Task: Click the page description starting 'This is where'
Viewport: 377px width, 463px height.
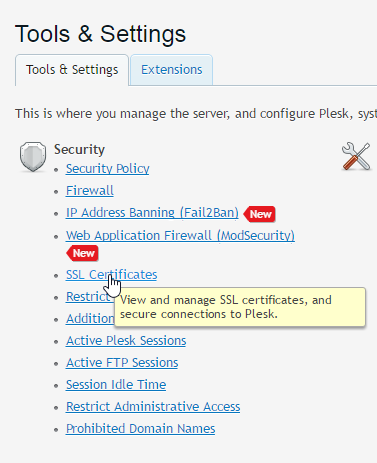Action: coord(196,114)
